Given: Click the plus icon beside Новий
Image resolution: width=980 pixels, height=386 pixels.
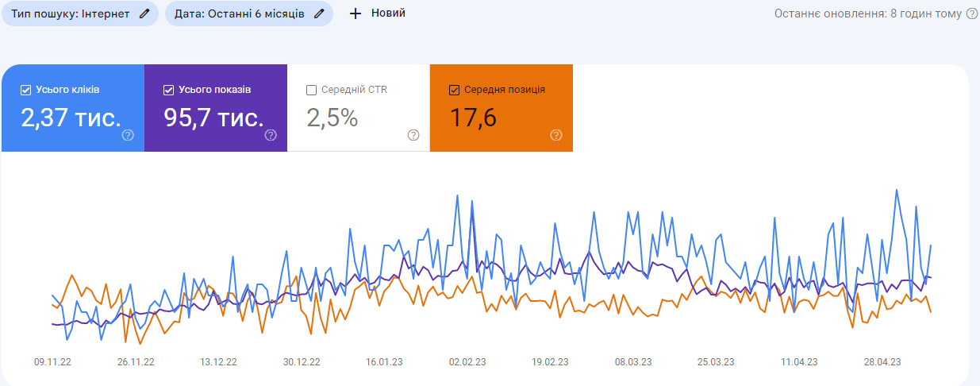Looking at the screenshot, I should (x=355, y=14).
